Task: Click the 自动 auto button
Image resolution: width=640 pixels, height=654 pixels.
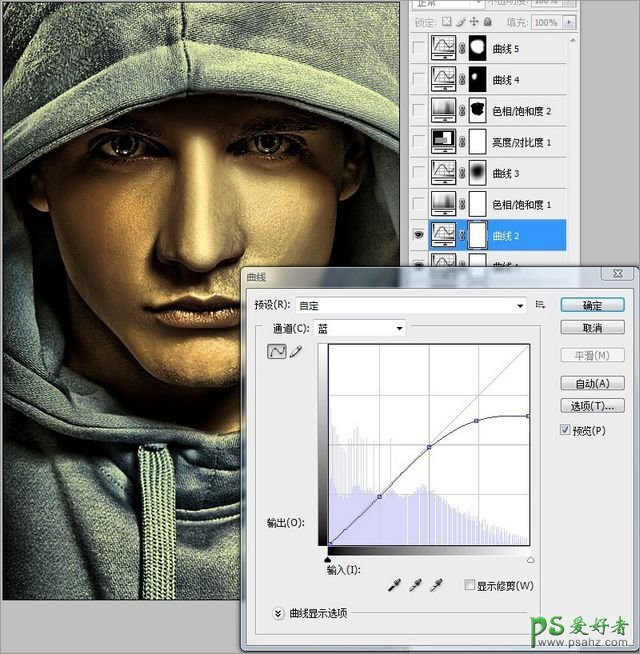Action: (592, 383)
